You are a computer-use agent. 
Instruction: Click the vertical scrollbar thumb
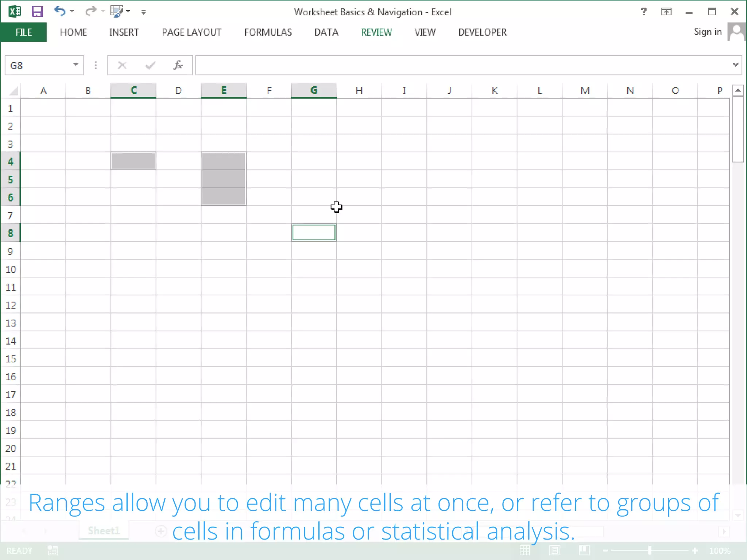tap(738, 129)
